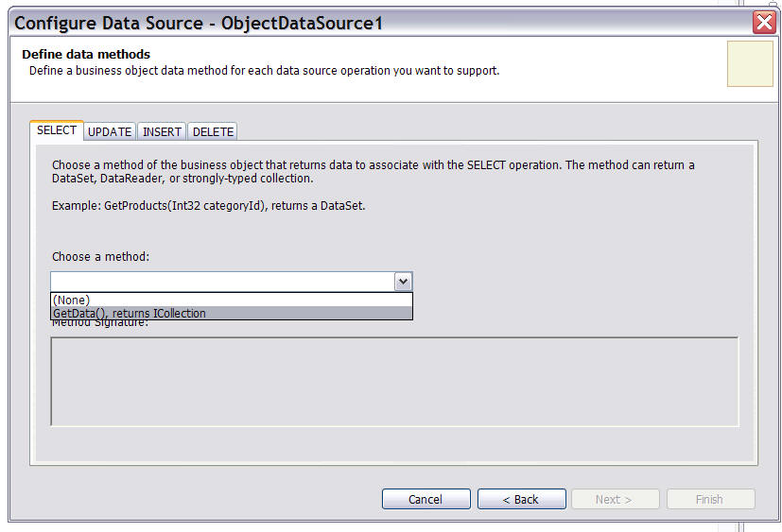Viewport: 782px width, 532px height.
Task: Click the pale yellow wizard icon
Action: tap(749, 64)
